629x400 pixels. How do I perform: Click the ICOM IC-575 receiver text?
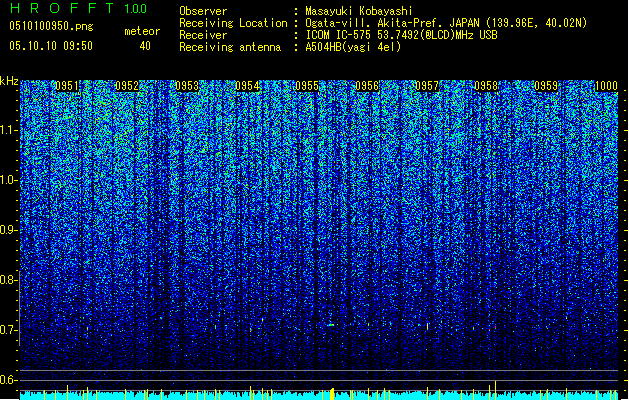click(x=401, y=35)
